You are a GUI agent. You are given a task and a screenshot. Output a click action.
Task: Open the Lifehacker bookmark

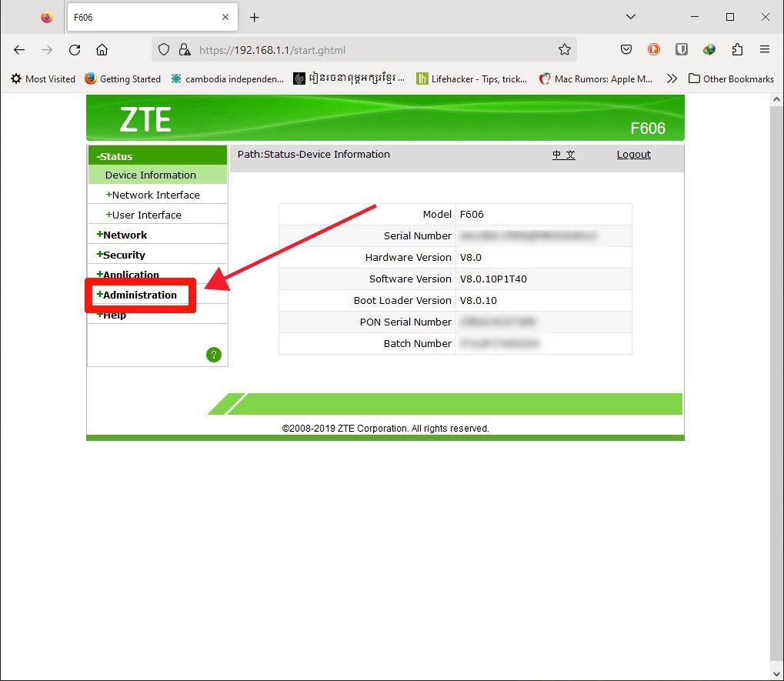click(472, 79)
